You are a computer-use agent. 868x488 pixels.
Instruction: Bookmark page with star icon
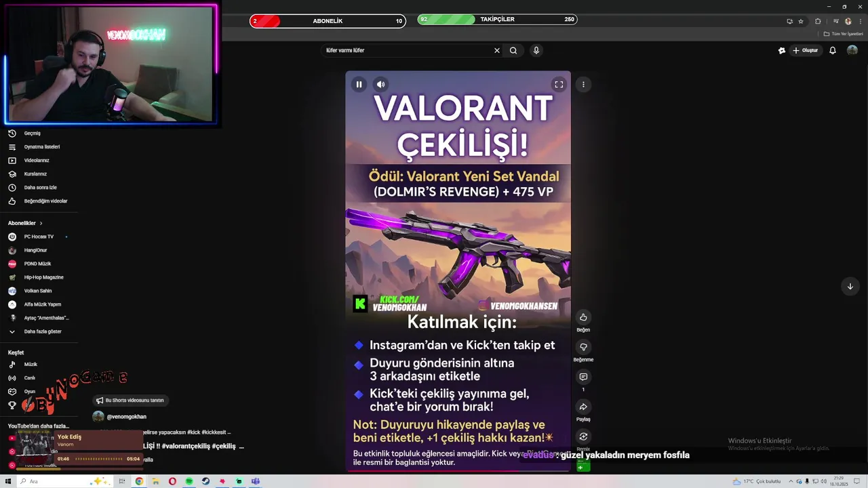pos(801,21)
